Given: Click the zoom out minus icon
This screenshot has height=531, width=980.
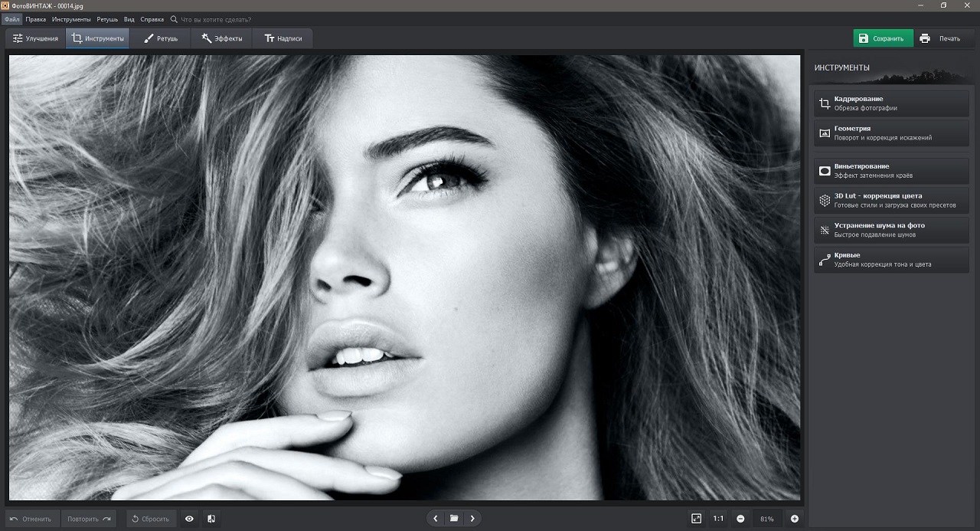Looking at the screenshot, I should pos(740,519).
